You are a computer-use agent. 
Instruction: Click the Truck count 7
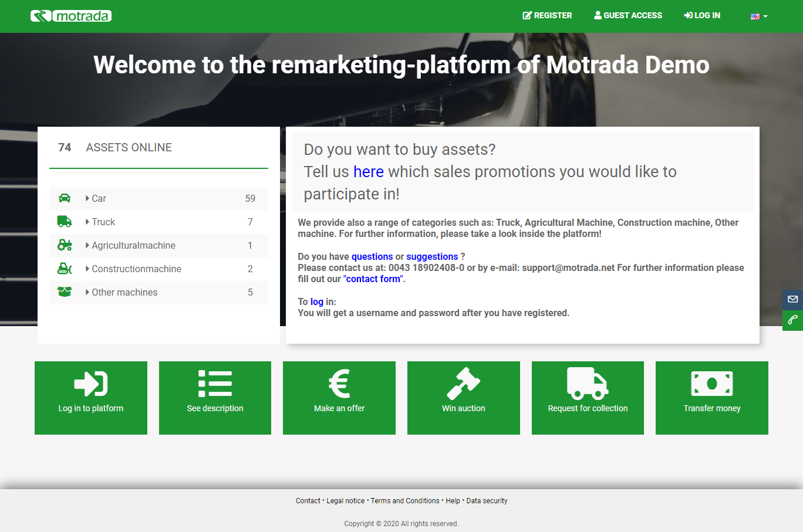[250, 222]
